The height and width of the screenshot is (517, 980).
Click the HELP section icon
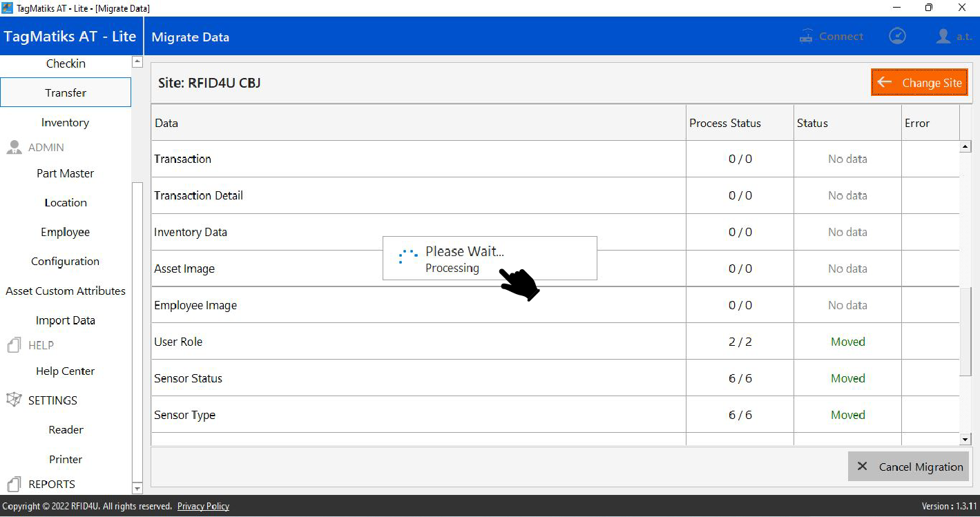(x=14, y=345)
